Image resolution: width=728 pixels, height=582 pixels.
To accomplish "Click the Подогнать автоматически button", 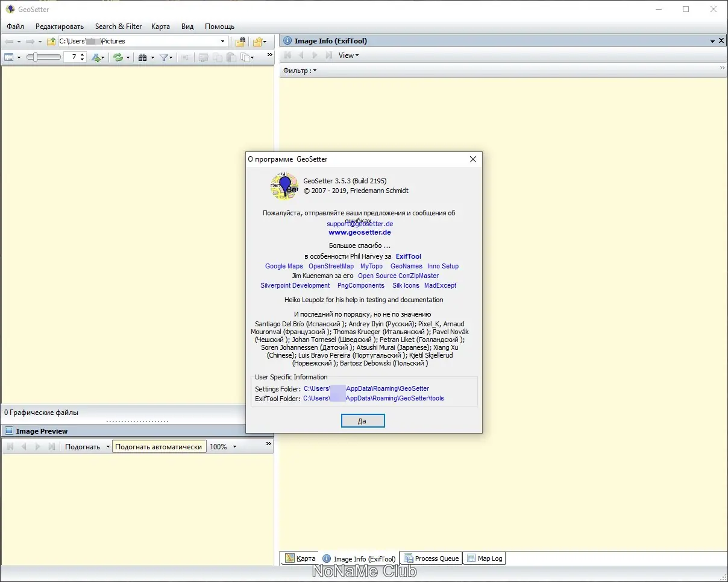I will 158,447.
